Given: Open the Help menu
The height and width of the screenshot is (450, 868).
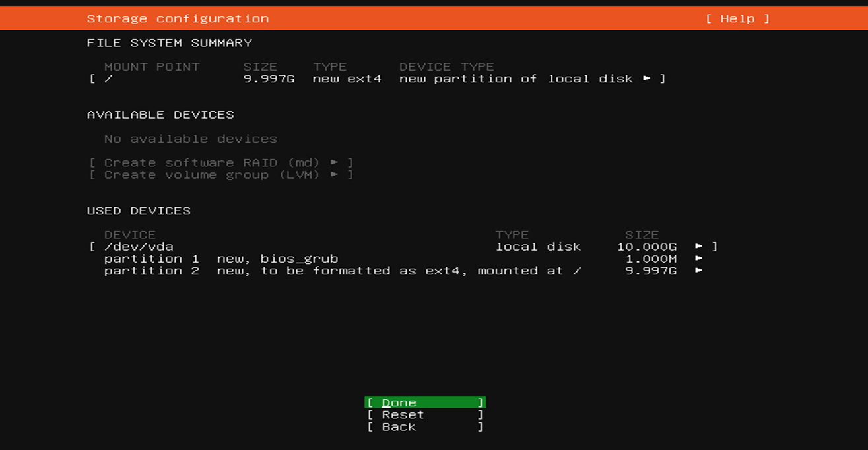Looking at the screenshot, I should click(x=737, y=18).
